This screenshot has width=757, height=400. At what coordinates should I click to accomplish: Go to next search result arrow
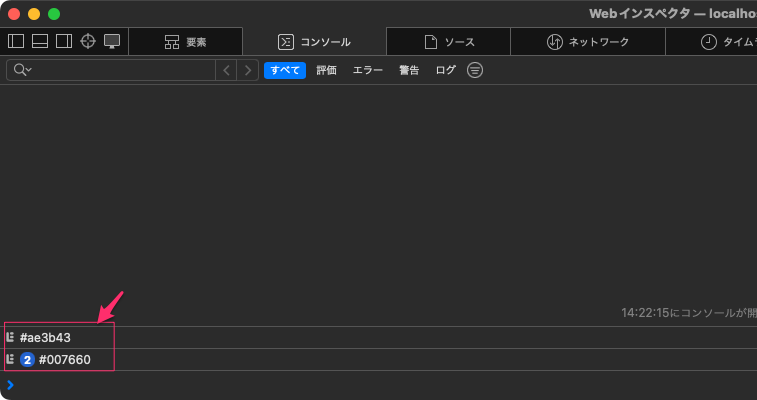(x=248, y=70)
